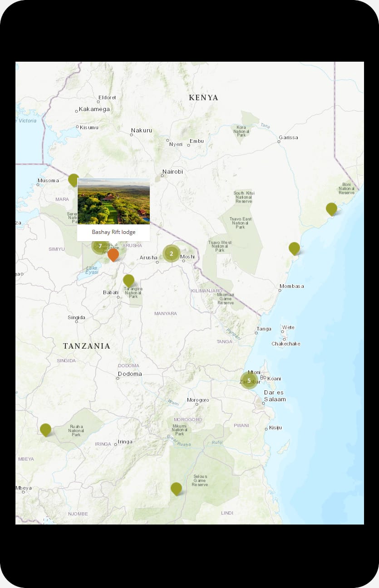Click the Dodoma city marker
The image size is (379, 588).
click(118, 378)
